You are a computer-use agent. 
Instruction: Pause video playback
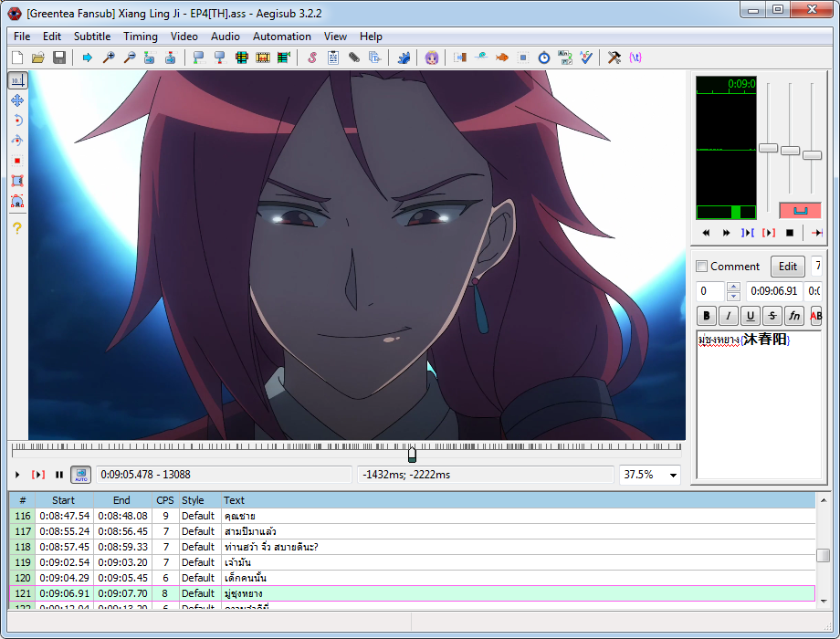[59, 475]
